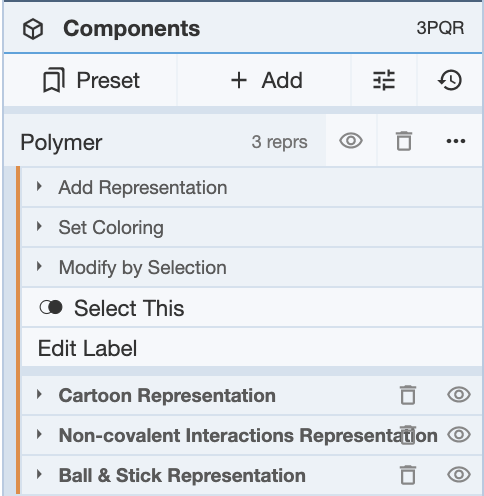
Task: Open the Preset menu
Action: [91, 80]
